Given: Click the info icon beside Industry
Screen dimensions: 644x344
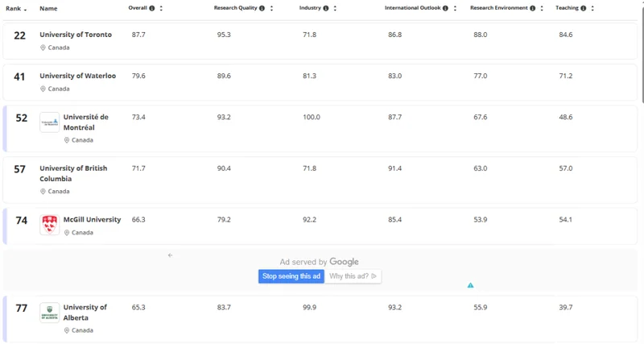Looking at the screenshot, I should (x=326, y=9).
